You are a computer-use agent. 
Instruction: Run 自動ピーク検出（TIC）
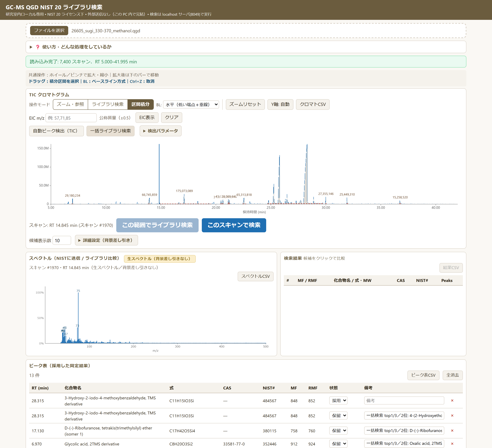(x=56, y=131)
